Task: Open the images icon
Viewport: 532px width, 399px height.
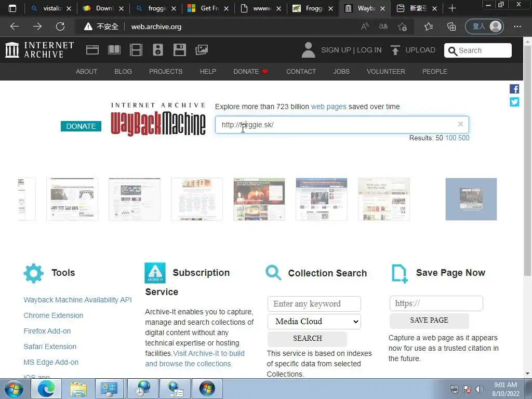Action: [202, 50]
